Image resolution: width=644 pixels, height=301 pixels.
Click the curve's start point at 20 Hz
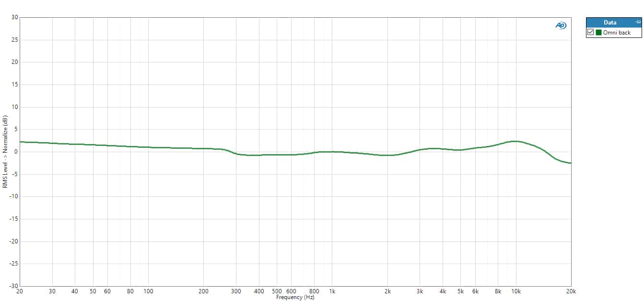[20, 142]
